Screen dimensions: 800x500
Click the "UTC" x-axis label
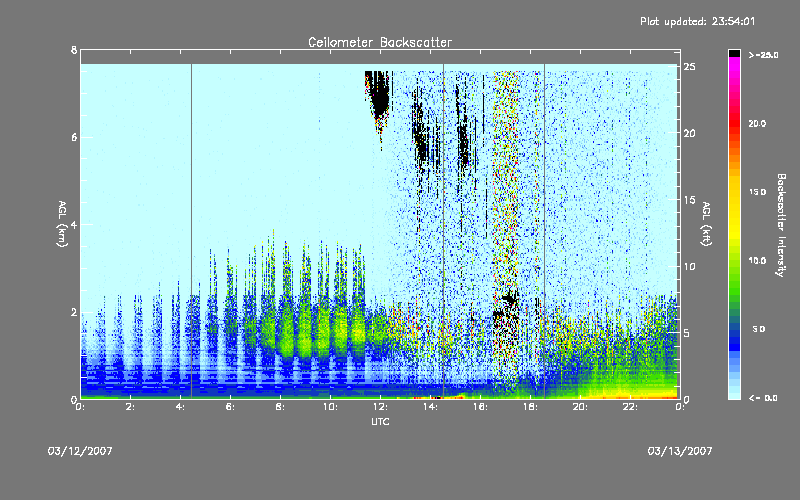380,421
